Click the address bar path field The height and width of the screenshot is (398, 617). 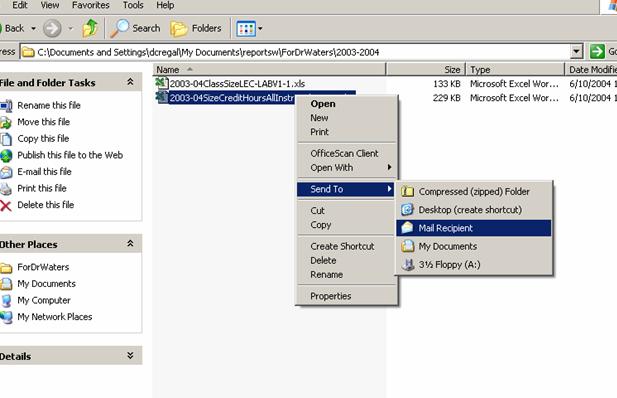pyautogui.click(x=295, y=52)
